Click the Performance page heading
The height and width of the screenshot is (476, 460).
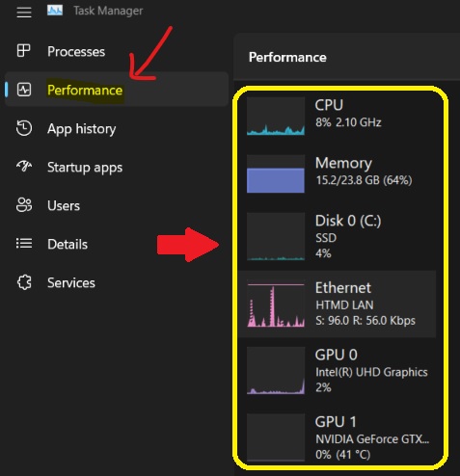[x=287, y=58]
